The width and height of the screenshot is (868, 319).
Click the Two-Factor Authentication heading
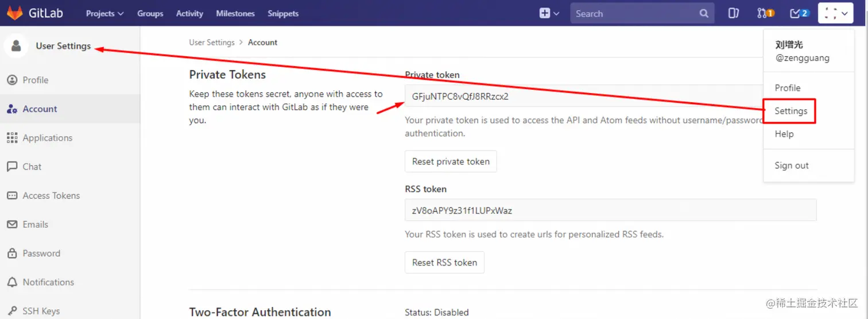point(260,312)
